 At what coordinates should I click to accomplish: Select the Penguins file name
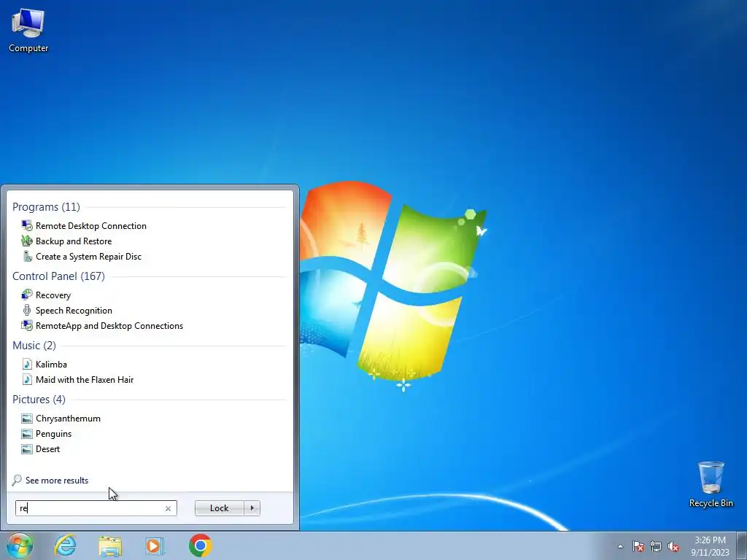[53, 434]
